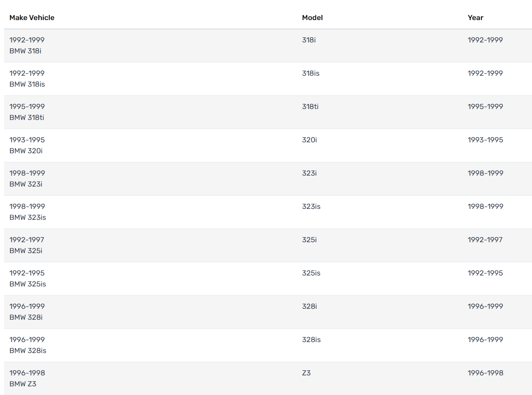Viewport: 532px width, 395px height.
Task: Click the 1992-1997 value in Year column
Action: click(x=485, y=240)
